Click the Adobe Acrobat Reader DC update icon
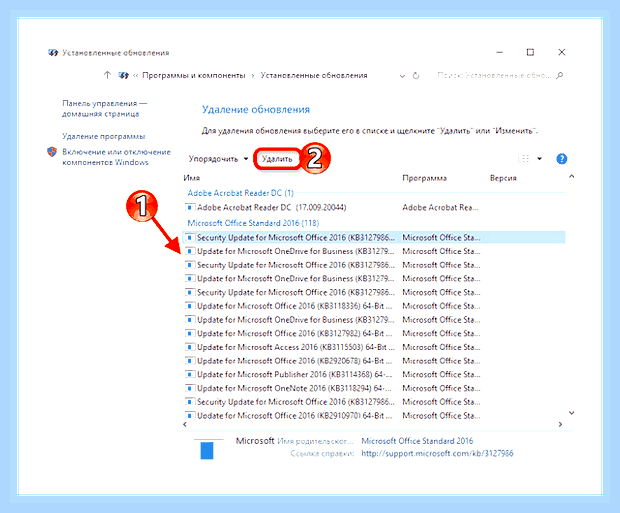This screenshot has height=513, width=620. tap(190, 207)
